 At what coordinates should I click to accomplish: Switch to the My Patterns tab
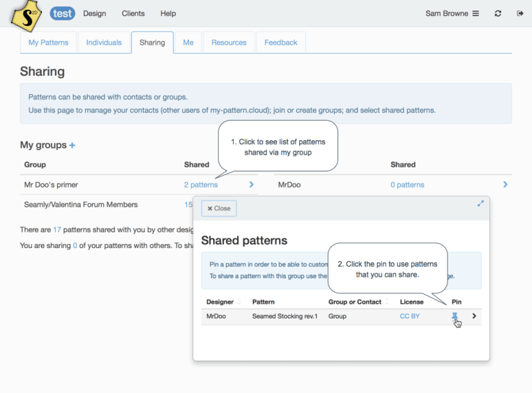click(48, 43)
